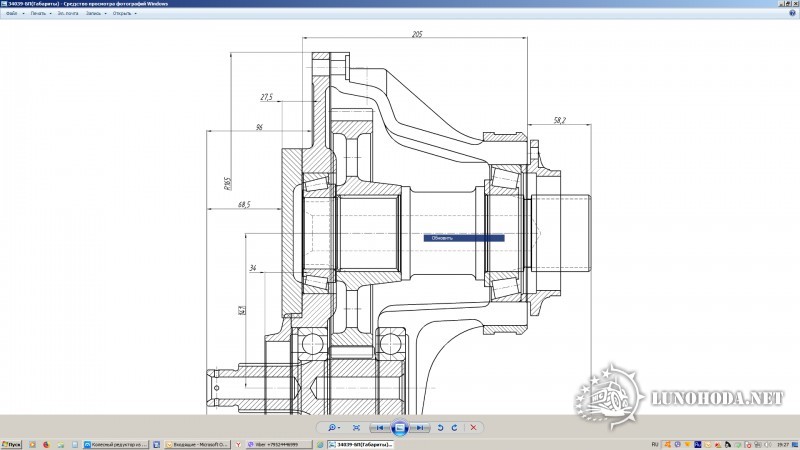
Task: Click the Обновить tooltip on the drawing
Action: click(464, 238)
